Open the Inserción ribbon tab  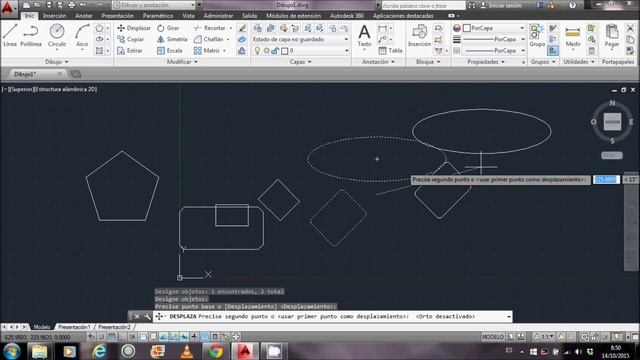55,16
